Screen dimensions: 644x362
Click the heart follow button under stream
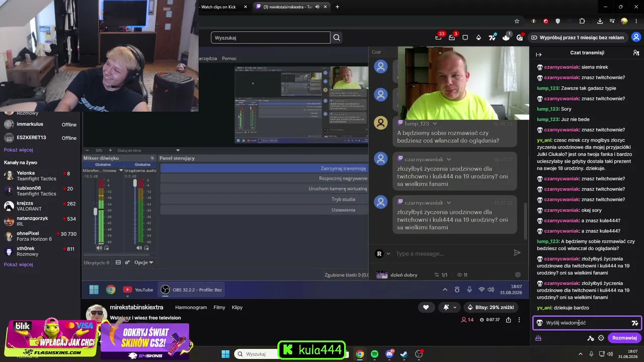click(426, 307)
